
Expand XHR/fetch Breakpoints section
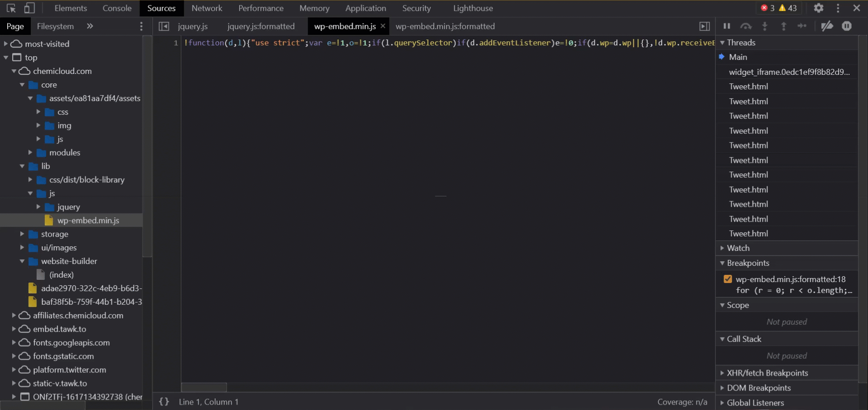[767, 373]
